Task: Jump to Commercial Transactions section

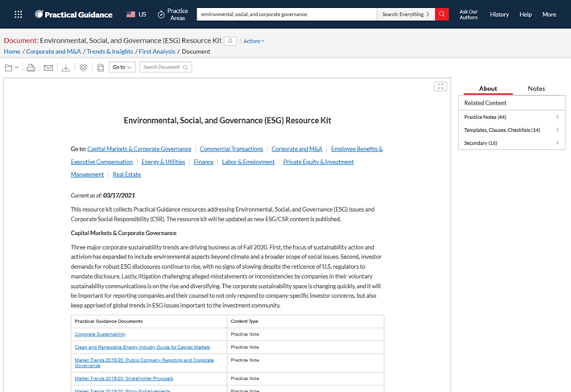Action: coord(231,149)
